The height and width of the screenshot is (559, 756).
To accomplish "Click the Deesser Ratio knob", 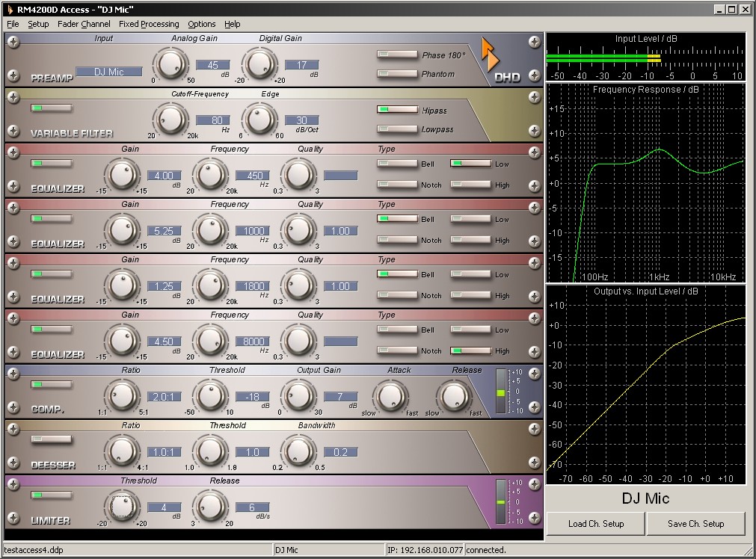I will (122, 451).
